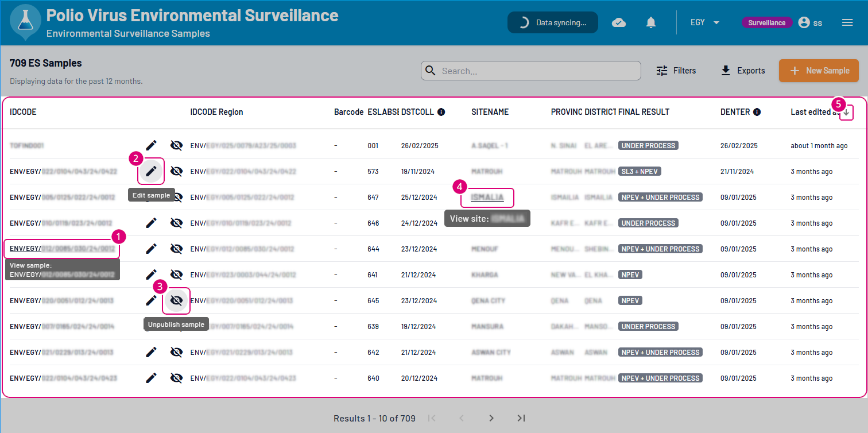Expand the EGY country dropdown

[705, 22]
